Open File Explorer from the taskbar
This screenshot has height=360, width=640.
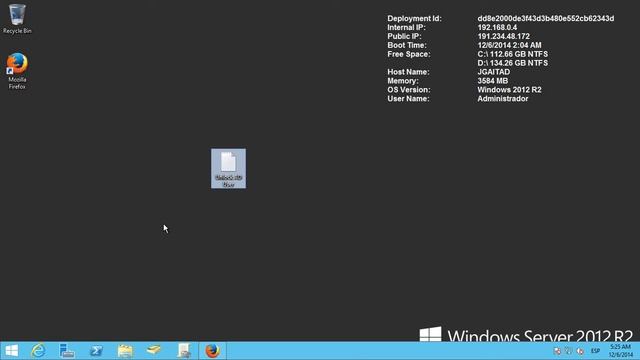tap(125, 351)
